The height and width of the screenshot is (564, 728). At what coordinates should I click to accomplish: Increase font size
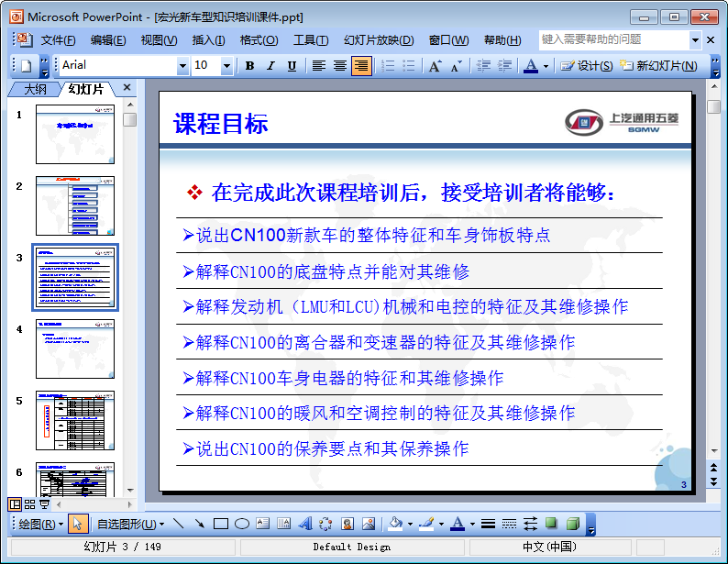click(x=435, y=66)
